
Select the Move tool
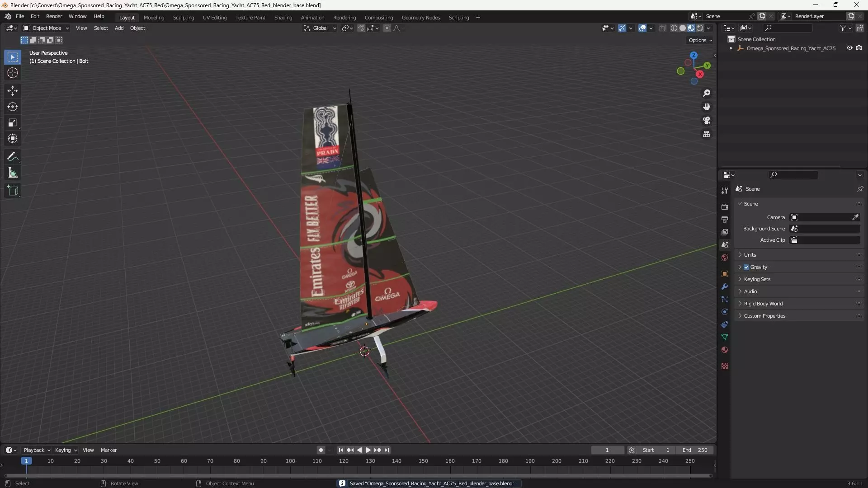click(x=13, y=91)
